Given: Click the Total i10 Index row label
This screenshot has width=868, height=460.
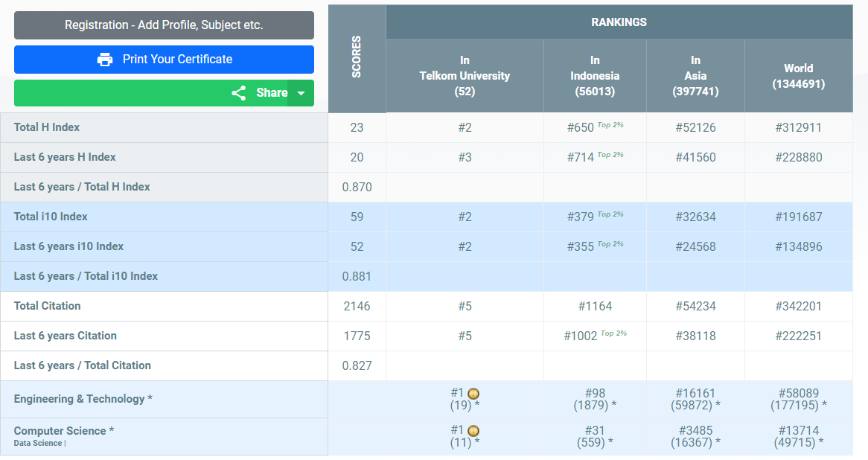Looking at the screenshot, I should 51,217.
